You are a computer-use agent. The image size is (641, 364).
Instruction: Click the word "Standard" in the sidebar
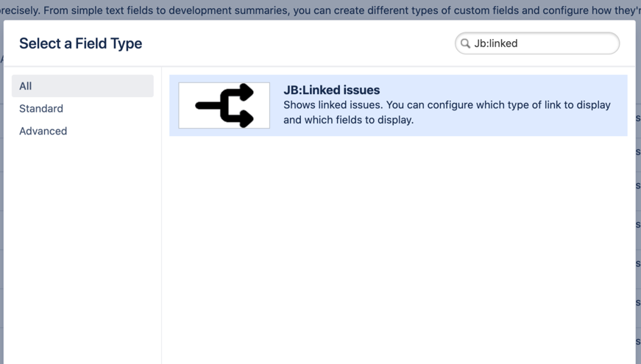pyautogui.click(x=41, y=109)
